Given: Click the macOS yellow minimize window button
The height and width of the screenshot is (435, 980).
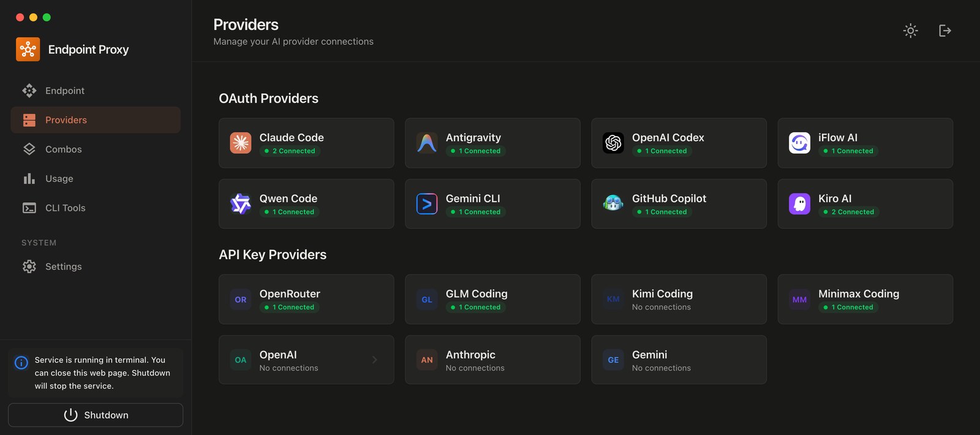Looking at the screenshot, I should point(33,17).
